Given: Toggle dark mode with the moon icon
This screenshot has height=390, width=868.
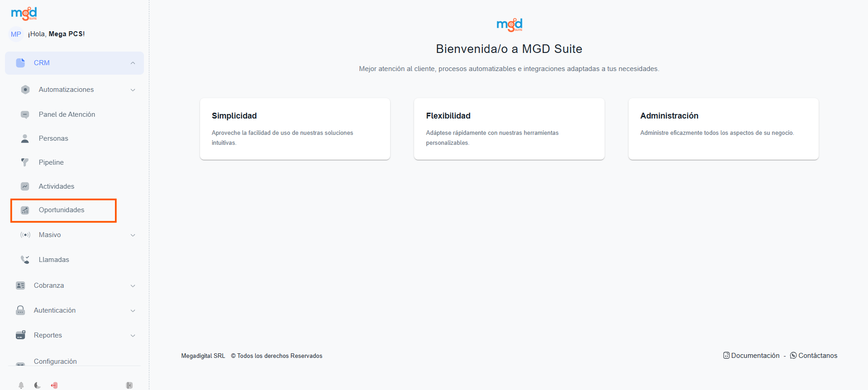Looking at the screenshot, I should click(37, 385).
